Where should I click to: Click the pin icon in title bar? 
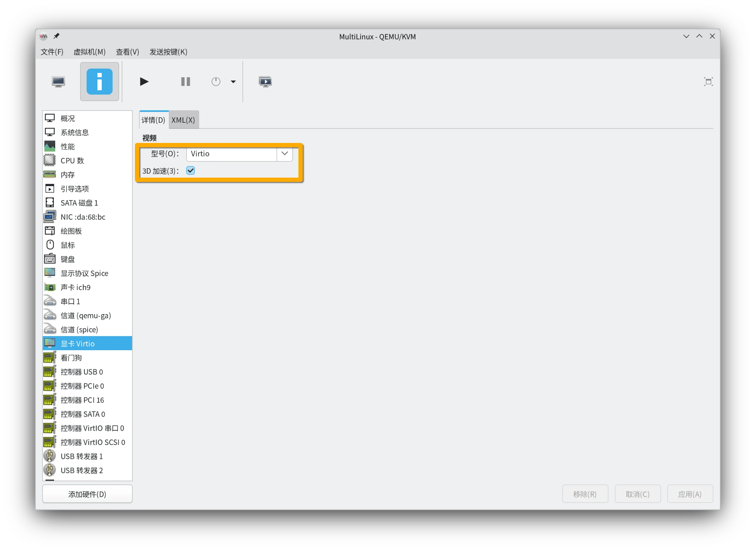click(x=56, y=36)
